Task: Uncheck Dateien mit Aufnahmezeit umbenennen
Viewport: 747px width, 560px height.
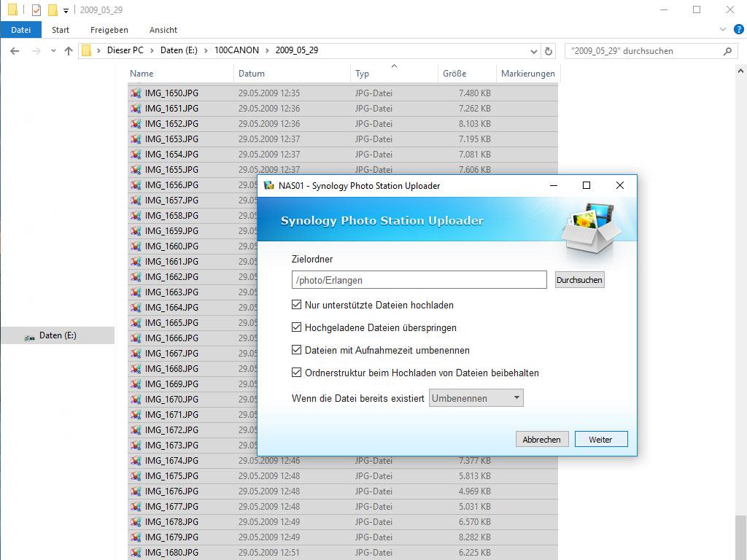Action: pos(296,350)
